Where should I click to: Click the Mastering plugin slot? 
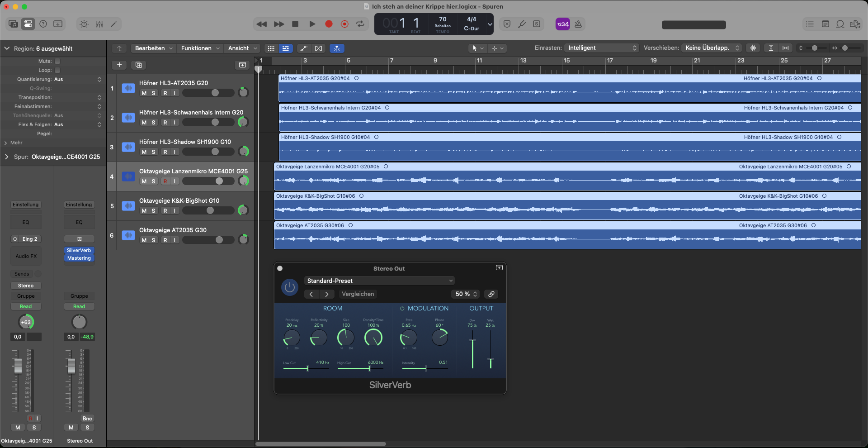[79, 258]
